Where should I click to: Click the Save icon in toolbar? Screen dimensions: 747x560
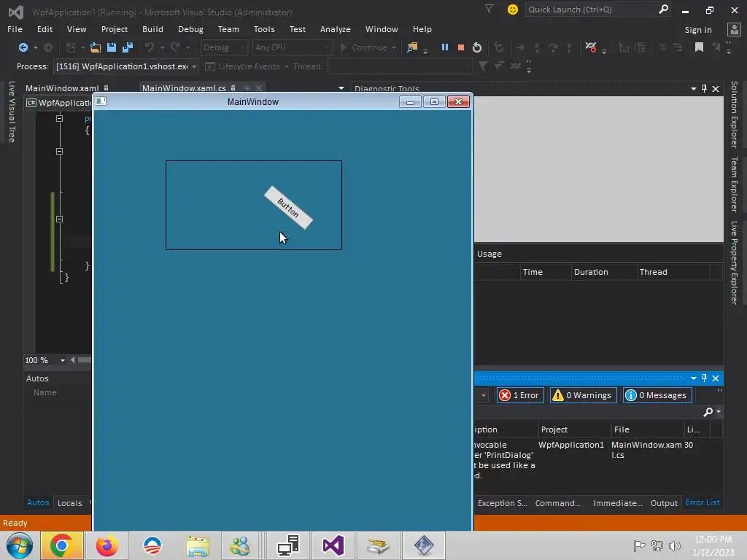[x=112, y=47]
